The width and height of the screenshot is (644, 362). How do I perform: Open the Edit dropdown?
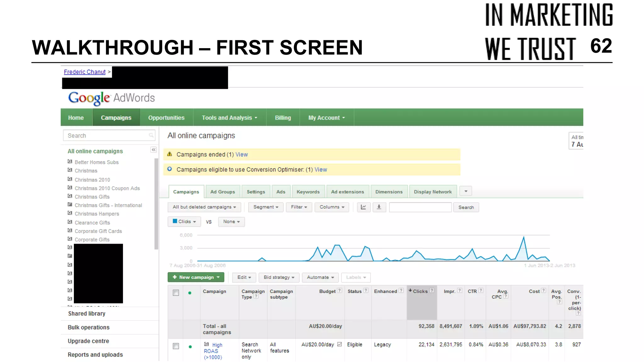click(244, 277)
